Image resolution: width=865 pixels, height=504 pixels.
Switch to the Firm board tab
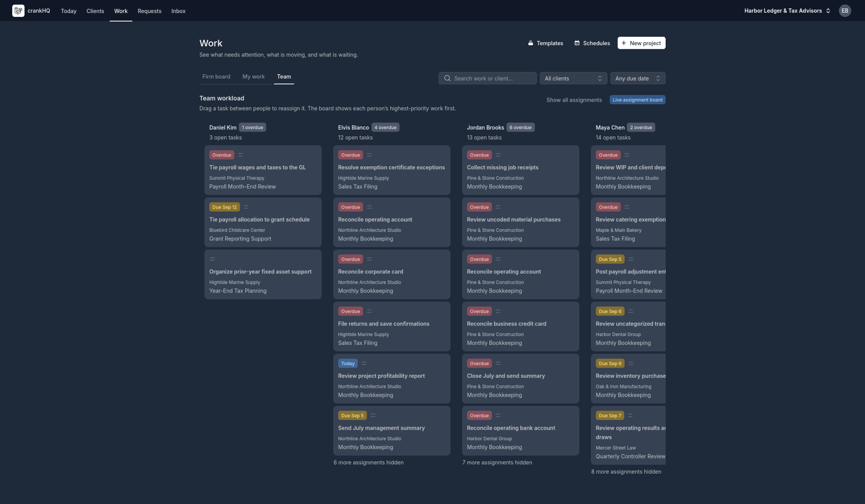coord(216,76)
